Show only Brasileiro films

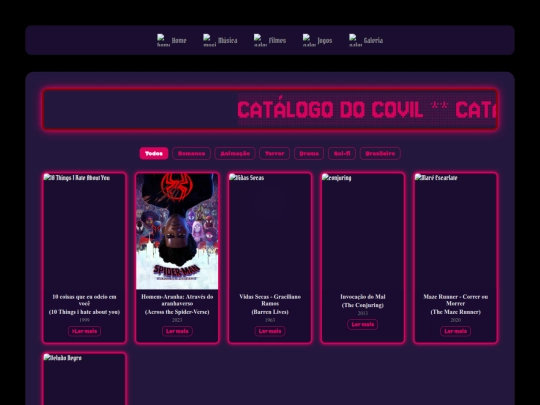point(380,154)
